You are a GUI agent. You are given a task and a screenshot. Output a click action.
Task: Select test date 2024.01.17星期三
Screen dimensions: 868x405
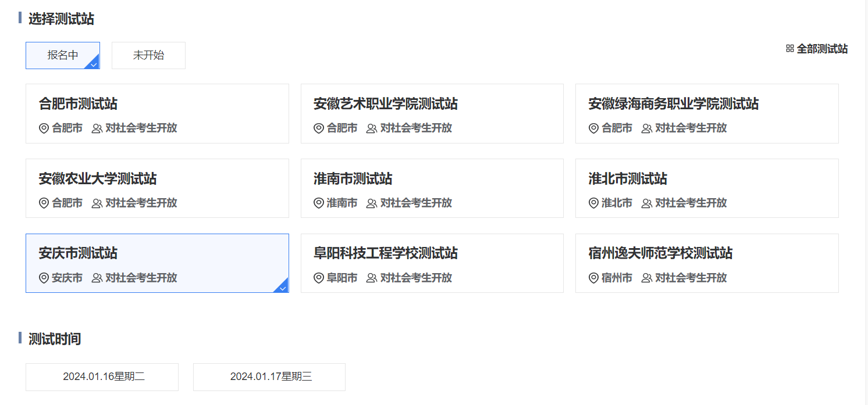[269, 377]
